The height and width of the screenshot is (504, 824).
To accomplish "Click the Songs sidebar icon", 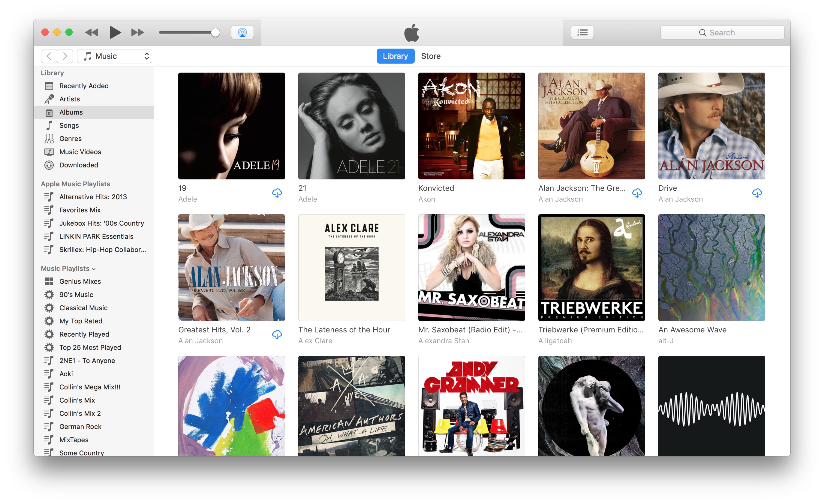I will tap(50, 125).
